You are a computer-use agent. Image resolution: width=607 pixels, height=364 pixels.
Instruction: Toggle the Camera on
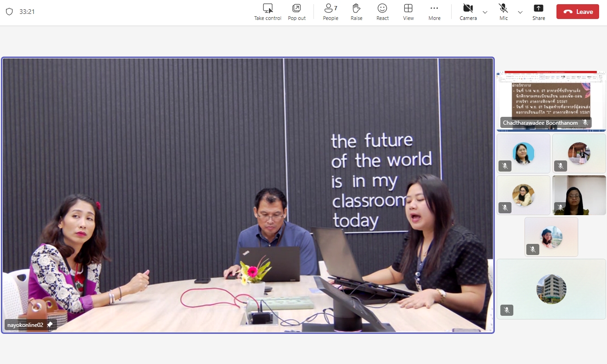click(468, 8)
